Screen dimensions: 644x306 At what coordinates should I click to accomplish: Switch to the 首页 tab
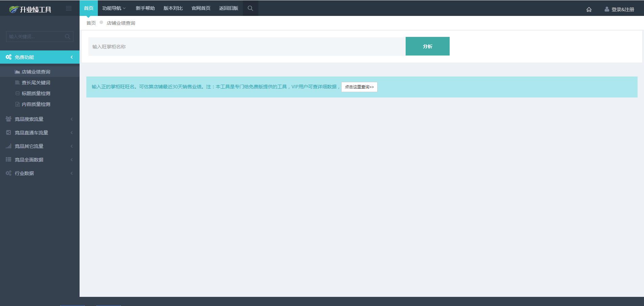tap(88, 8)
